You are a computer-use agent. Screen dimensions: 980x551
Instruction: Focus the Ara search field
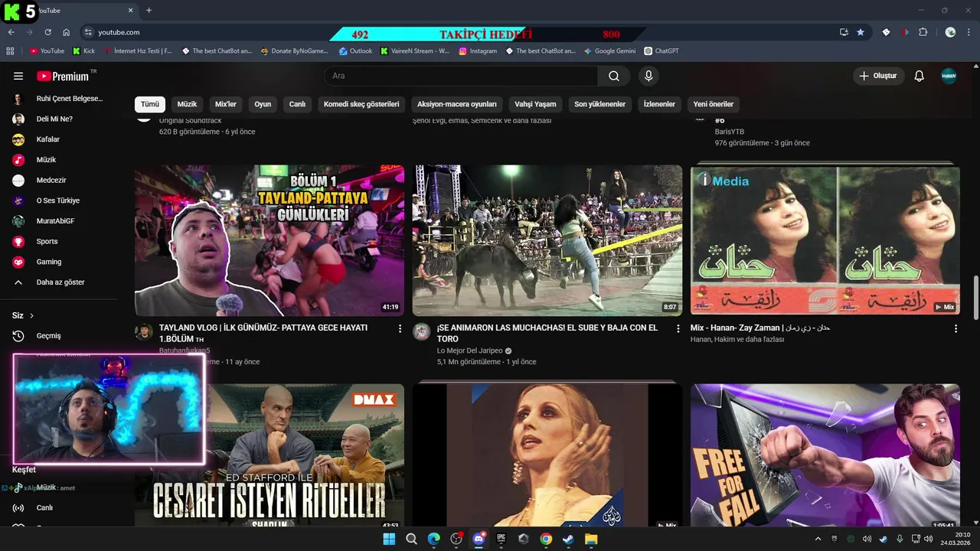click(x=461, y=76)
